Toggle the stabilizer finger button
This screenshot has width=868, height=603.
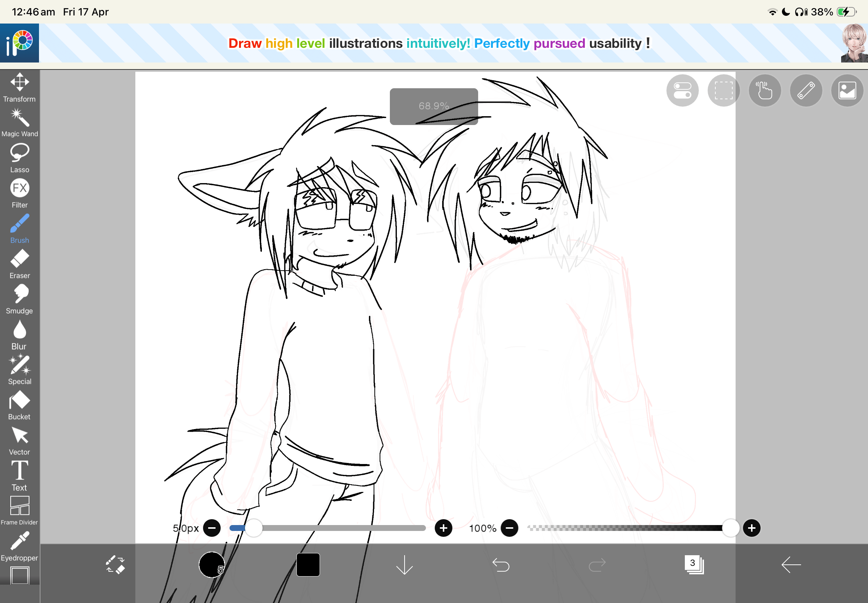click(764, 91)
